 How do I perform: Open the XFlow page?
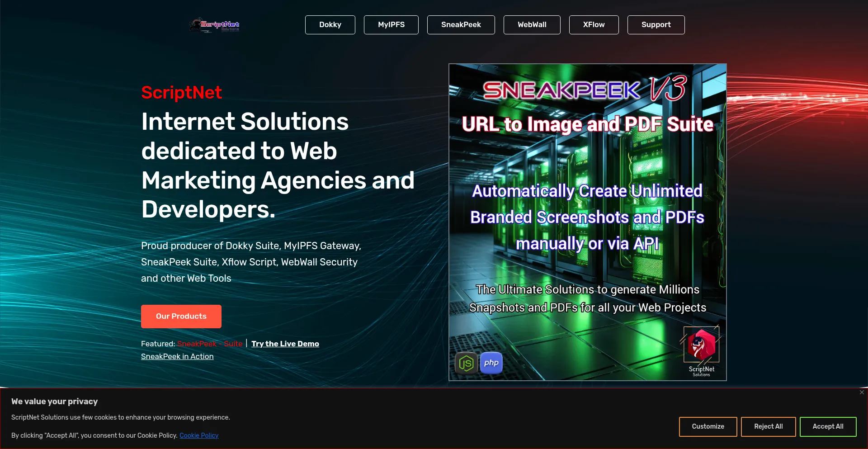point(594,25)
